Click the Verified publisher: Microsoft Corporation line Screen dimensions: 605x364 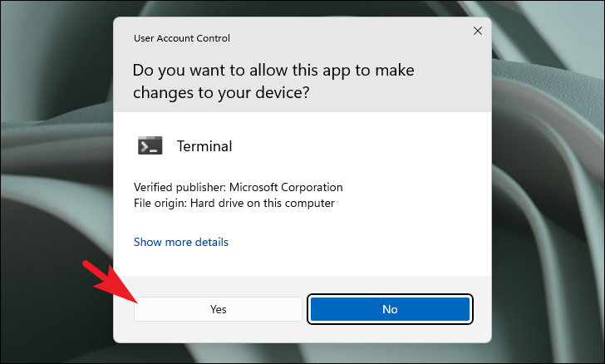[x=238, y=187]
